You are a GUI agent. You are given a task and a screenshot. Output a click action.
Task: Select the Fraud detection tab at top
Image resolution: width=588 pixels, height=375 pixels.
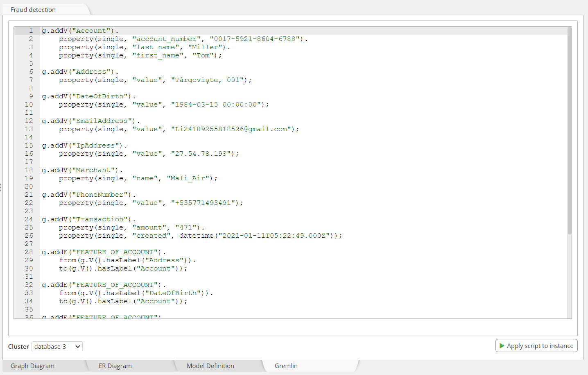33,9
